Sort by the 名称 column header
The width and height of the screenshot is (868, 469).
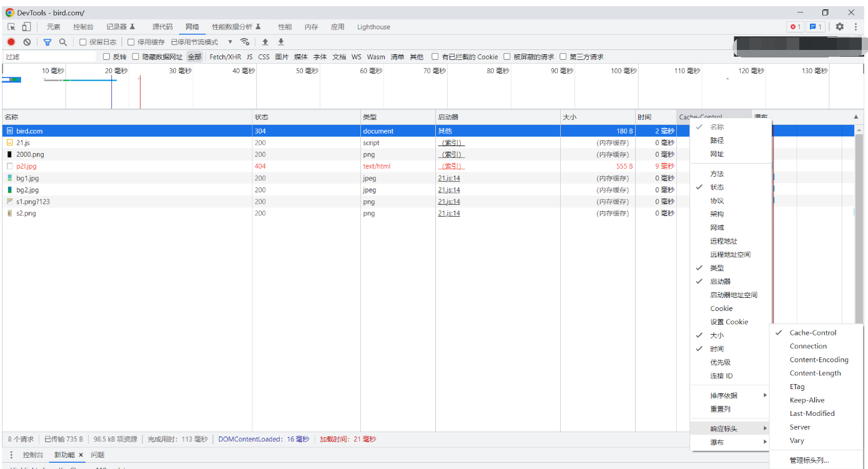[127, 117]
